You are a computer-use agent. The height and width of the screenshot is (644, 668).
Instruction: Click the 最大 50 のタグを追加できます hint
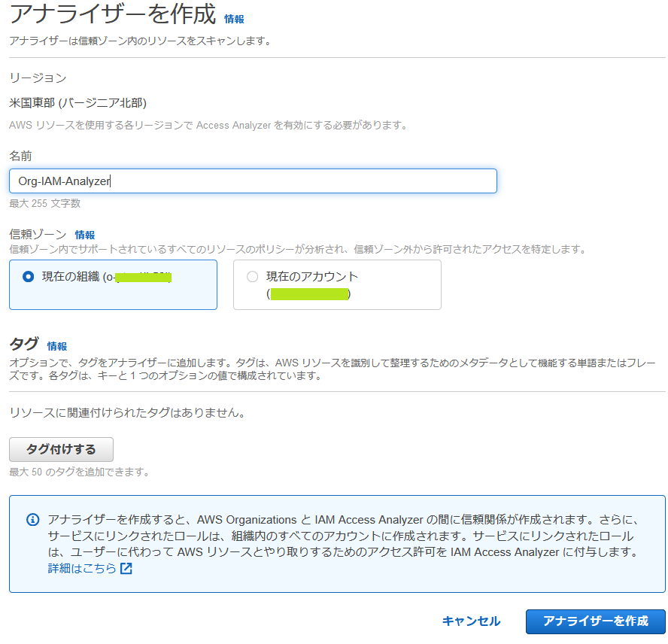click(x=79, y=472)
